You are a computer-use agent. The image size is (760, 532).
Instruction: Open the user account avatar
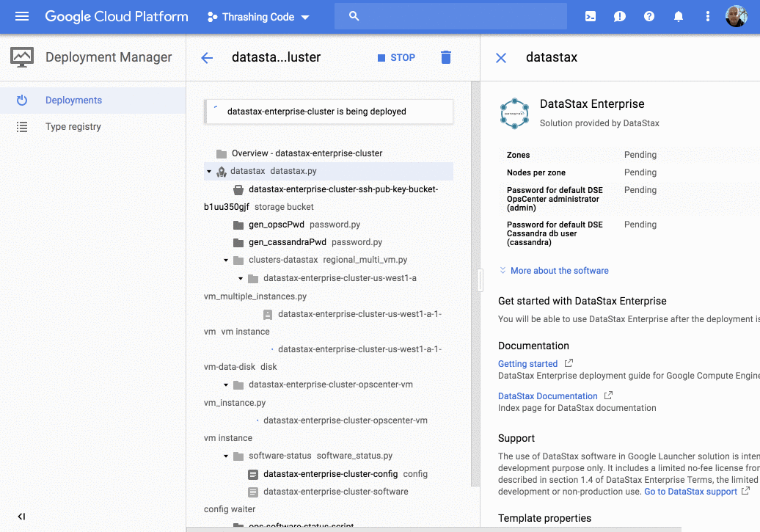tap(737, 16)
